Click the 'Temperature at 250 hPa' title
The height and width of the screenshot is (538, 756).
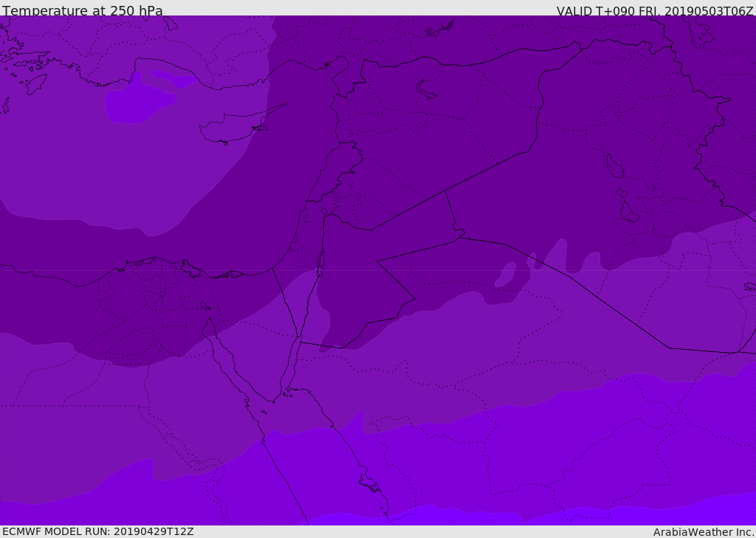[x=83, y=10]
